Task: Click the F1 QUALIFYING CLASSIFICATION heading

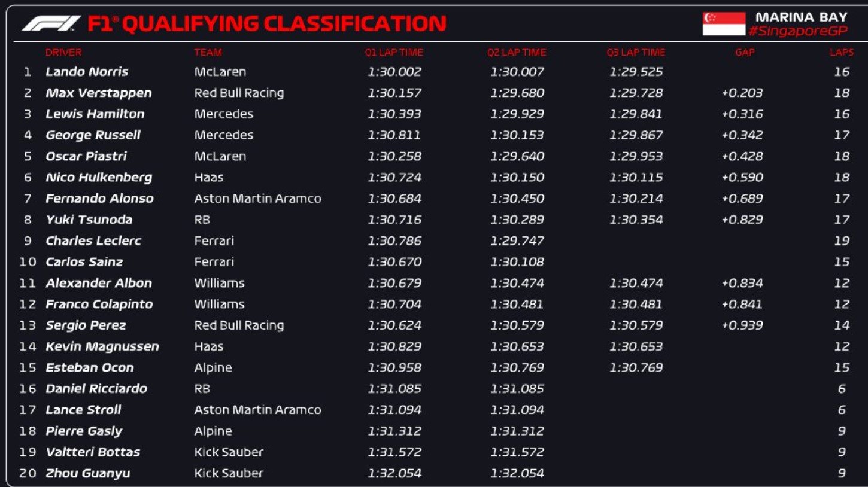Action: 267,24
